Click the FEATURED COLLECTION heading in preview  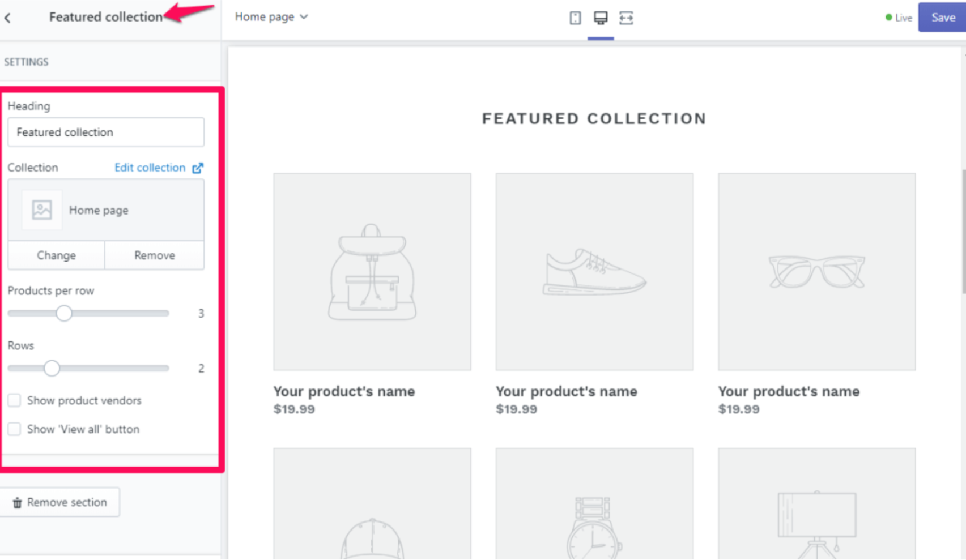[594, 118]
